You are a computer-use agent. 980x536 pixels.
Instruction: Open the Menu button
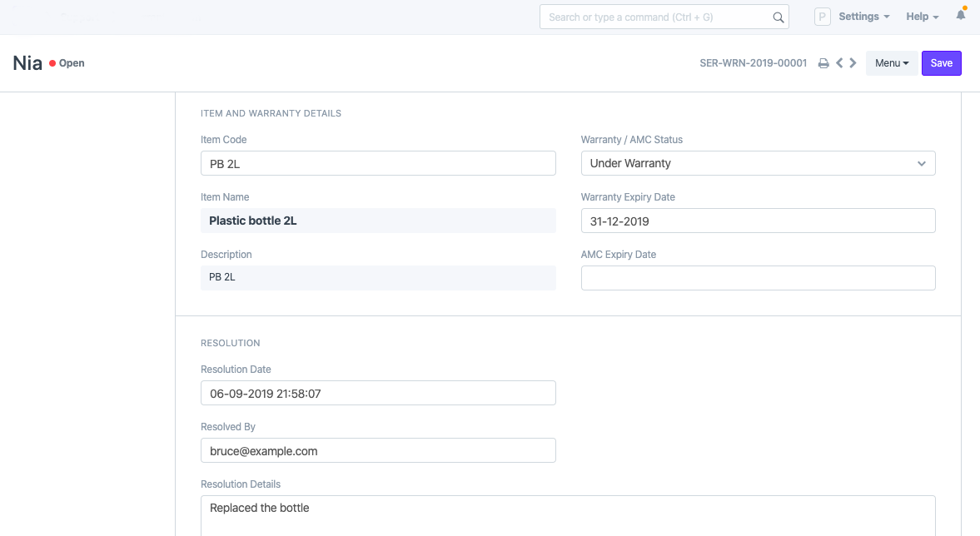coord(892,63)
